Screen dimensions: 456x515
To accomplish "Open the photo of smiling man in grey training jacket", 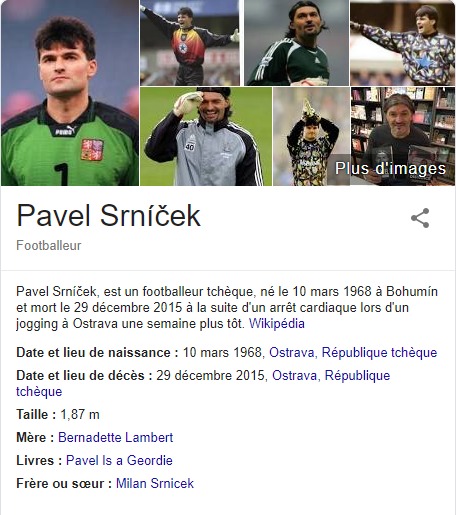I will point(206,136).
